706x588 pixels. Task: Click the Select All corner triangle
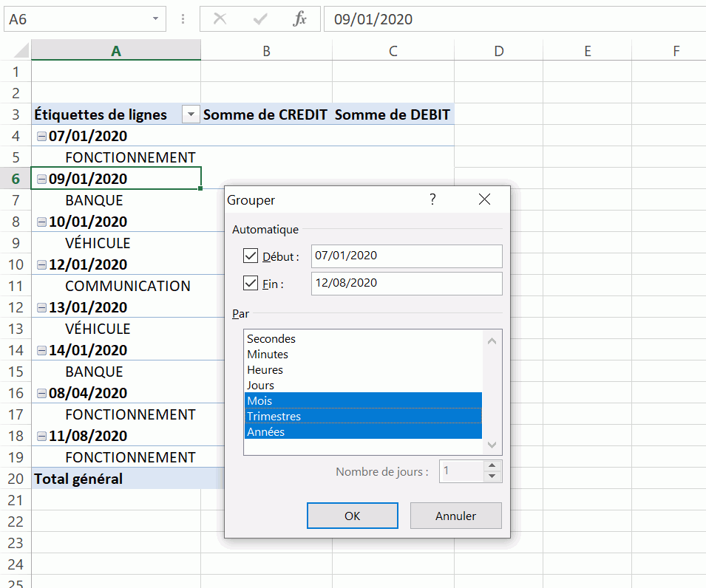21,51
